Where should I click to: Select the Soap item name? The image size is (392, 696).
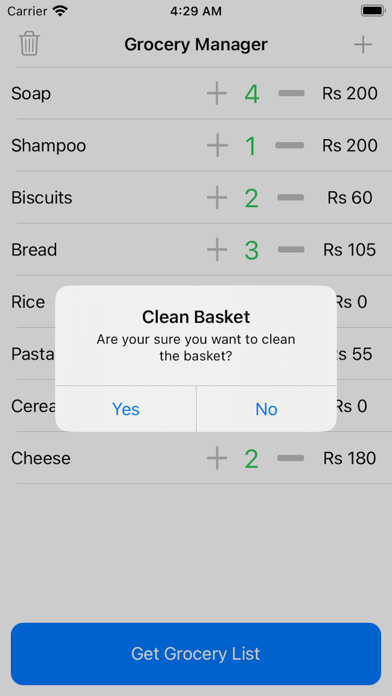(x=31, y=94)
